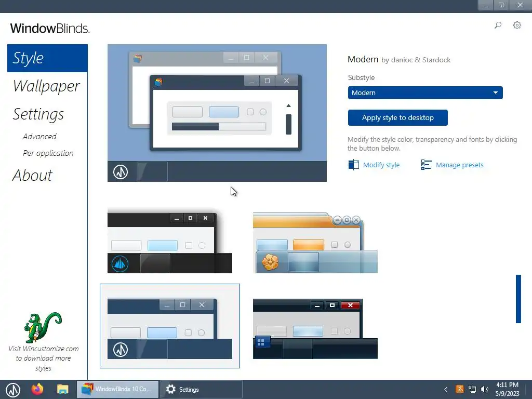The image size is (532, 399).
Task: Launch Firefox from the taskbar
Action: point(37,389)
